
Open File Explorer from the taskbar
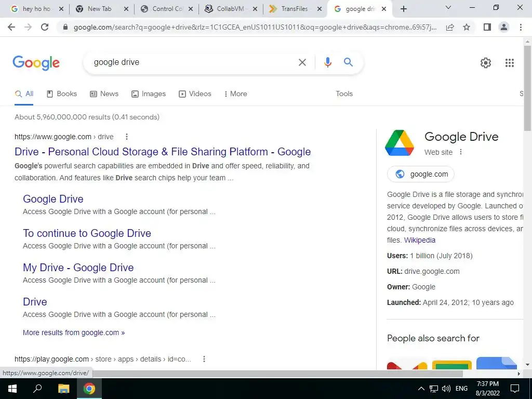(63, 389)
